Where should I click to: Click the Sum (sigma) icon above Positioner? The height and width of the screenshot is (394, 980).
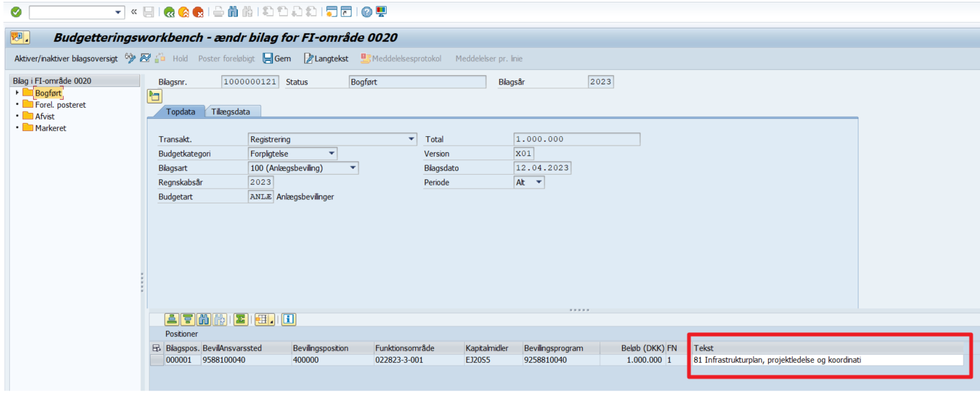(241, 320)
